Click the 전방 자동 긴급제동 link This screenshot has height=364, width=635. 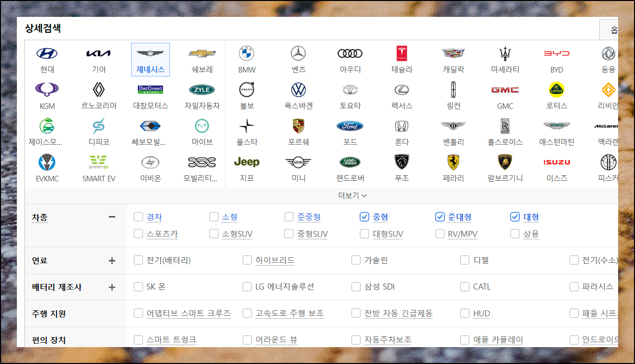click(x=398, y=313)
